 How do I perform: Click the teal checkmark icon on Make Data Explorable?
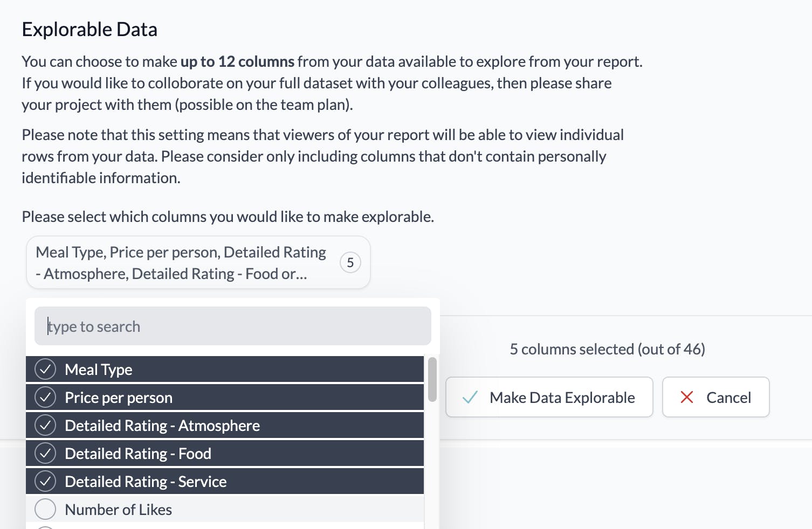tap(470, 398)
